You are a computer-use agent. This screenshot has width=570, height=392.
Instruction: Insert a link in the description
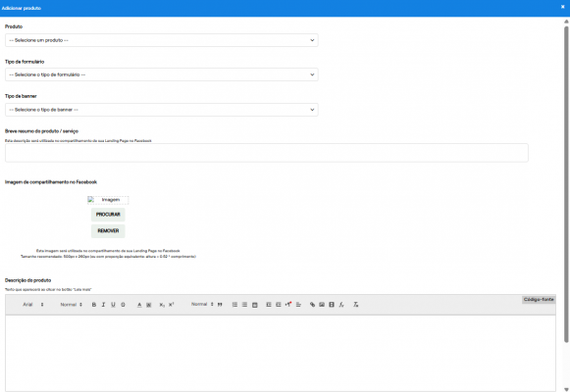pyautogui.click(x=312, y=305)
